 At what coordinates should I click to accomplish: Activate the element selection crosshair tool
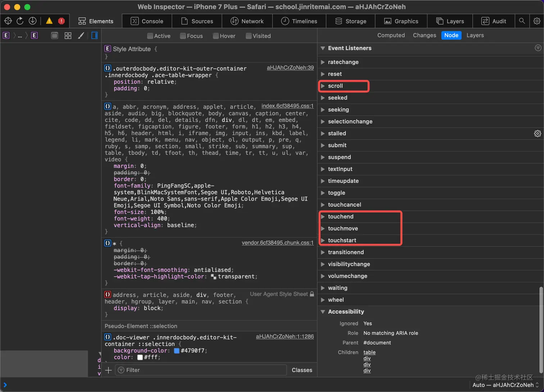[8, 21]
